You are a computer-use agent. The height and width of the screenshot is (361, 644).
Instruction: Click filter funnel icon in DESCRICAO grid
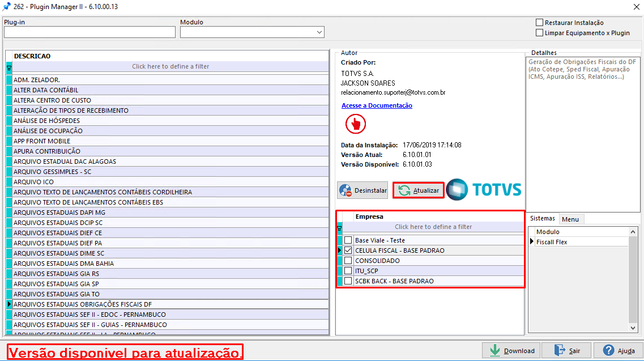point(9,67)
